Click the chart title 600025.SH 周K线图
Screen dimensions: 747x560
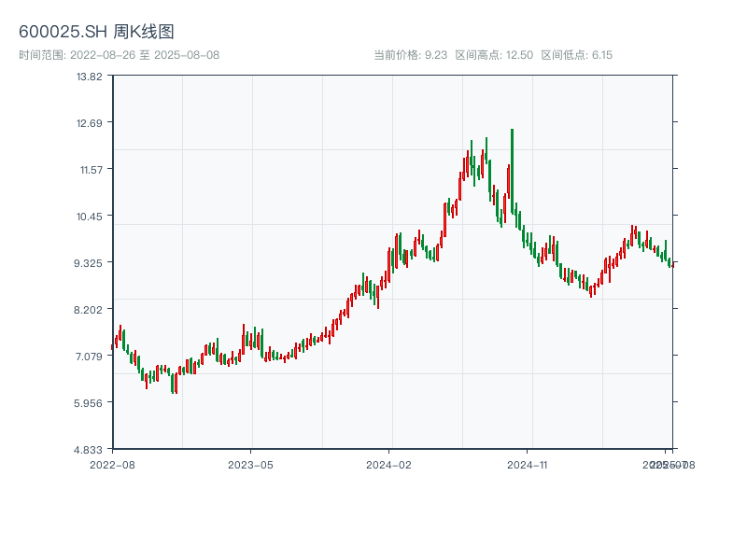pos(96,32)
